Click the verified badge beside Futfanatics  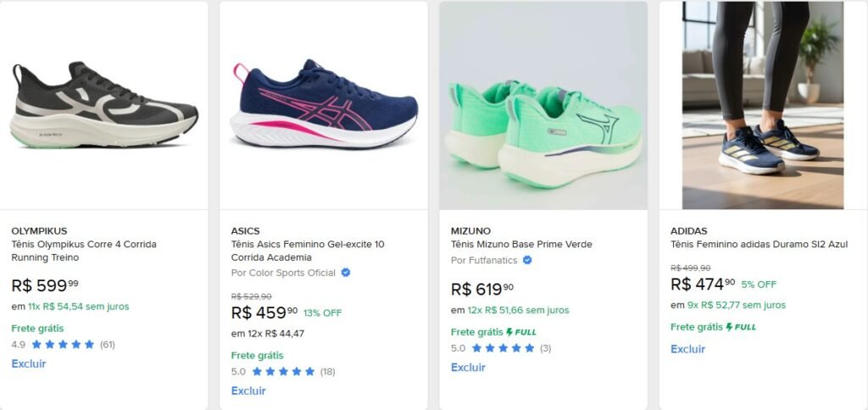click(x=527, y=260)
